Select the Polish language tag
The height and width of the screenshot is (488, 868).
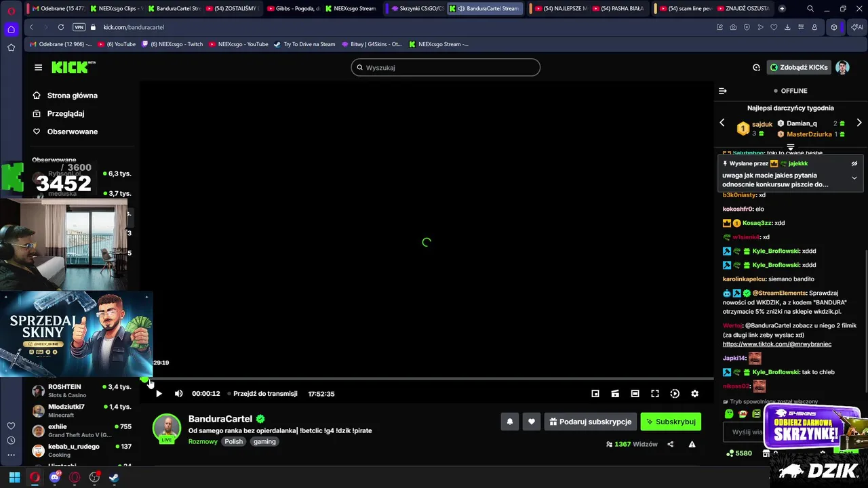pyautogui.click(x=233, y=441)
